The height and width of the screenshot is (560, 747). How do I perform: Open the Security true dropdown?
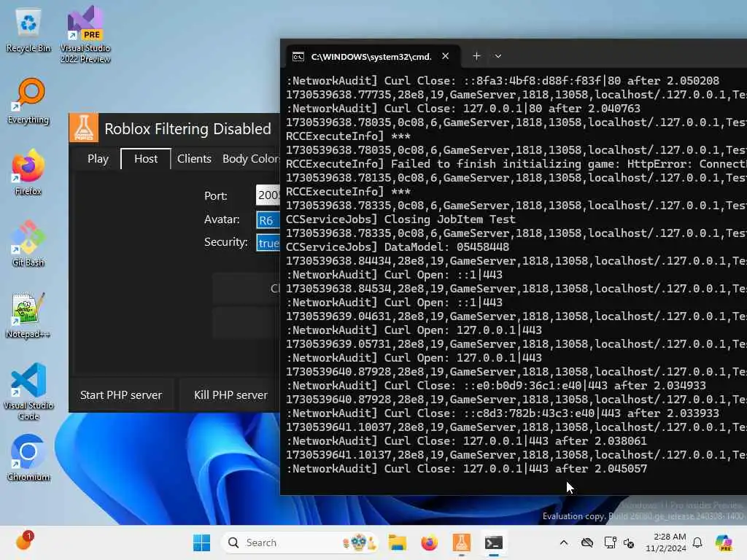click(x=268, y=243)
